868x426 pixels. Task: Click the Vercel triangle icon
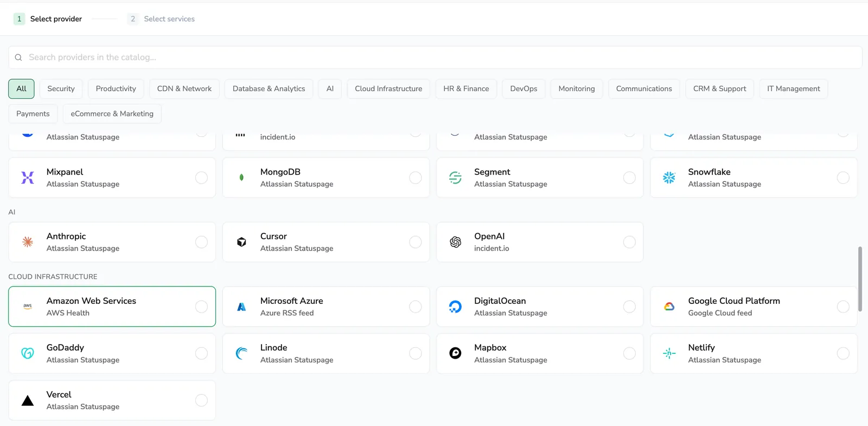click(28, 400)
